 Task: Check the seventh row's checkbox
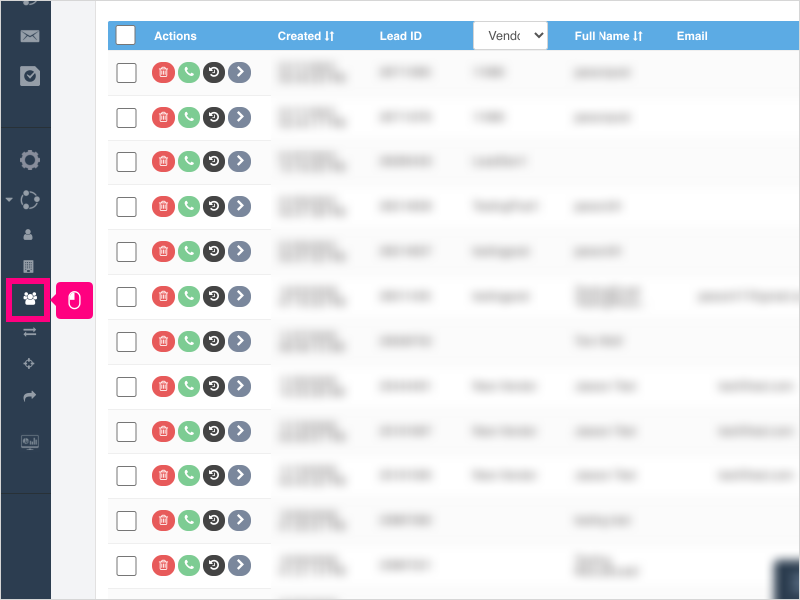point(126,342)
